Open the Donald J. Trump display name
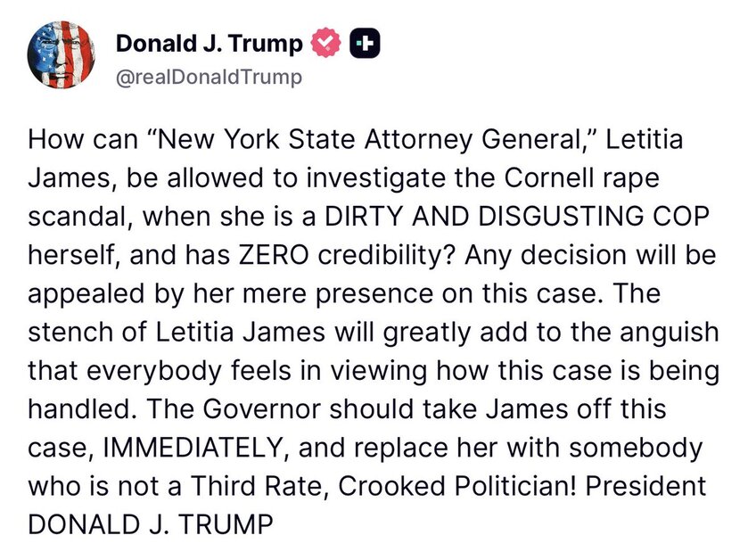748x560 pixels. [x=209, y=44]
